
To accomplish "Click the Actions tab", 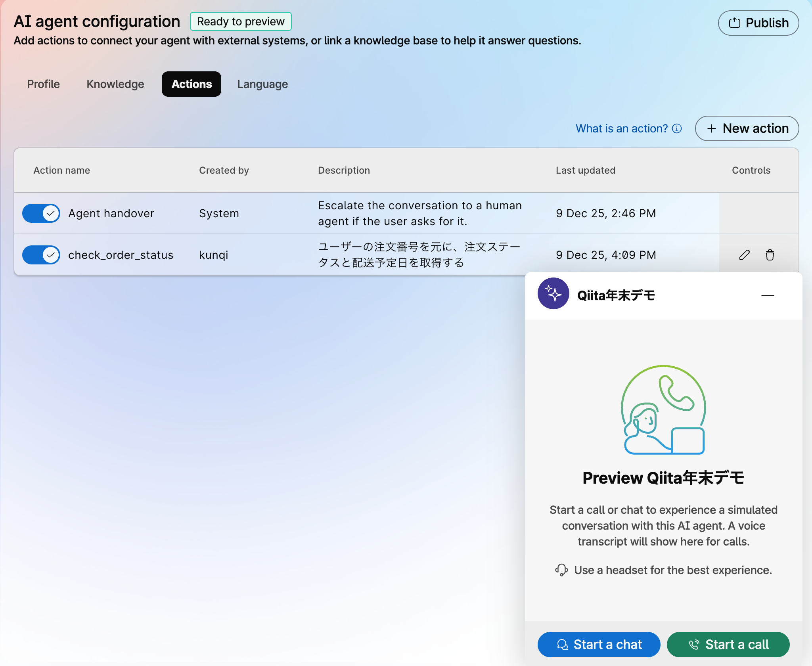I will [192, 84].
